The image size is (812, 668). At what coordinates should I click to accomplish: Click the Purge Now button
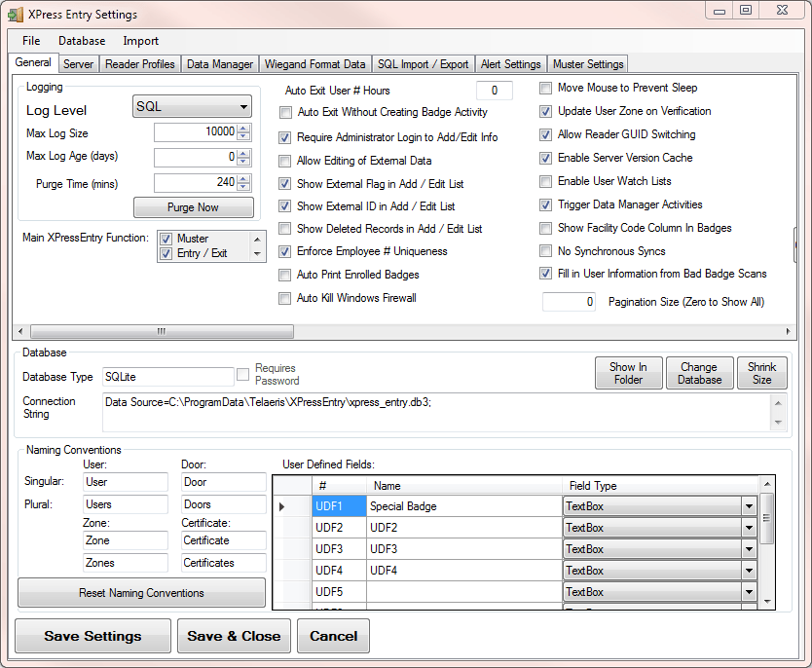click(194, 207)
